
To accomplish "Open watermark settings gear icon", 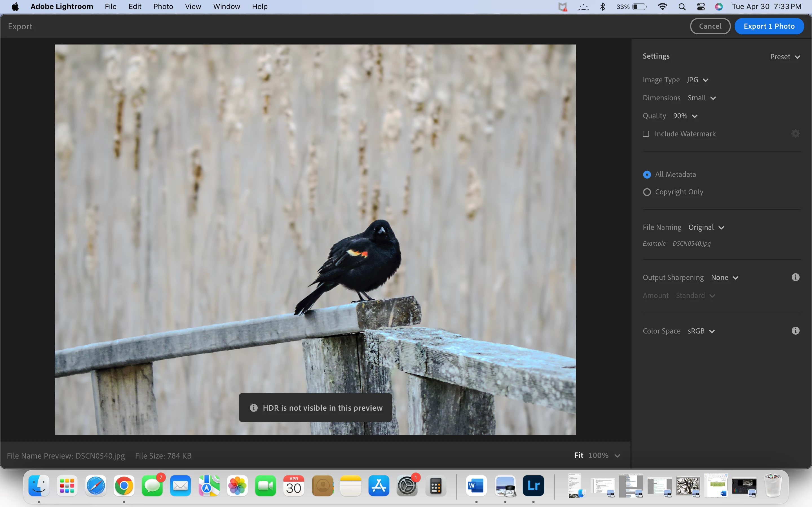I will point(795,134).
